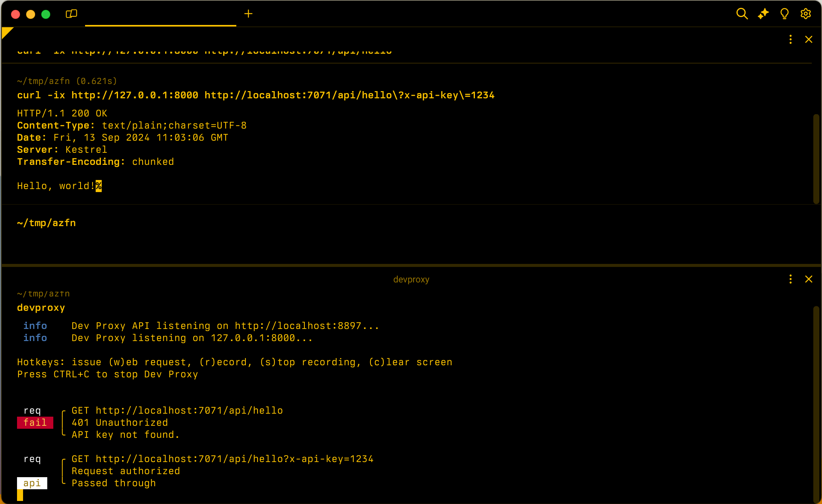Open the settings gear icon
The width and height of the screenshot is (822, 504).
click(x=805, y=14)
